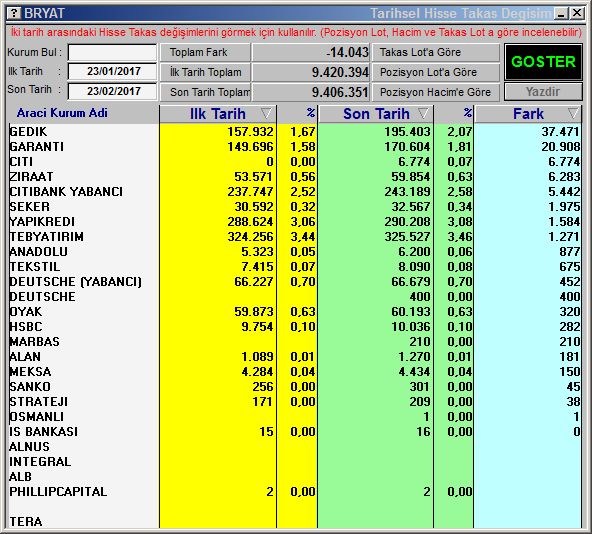Select the ANADOLU row name

click(39, 252)
